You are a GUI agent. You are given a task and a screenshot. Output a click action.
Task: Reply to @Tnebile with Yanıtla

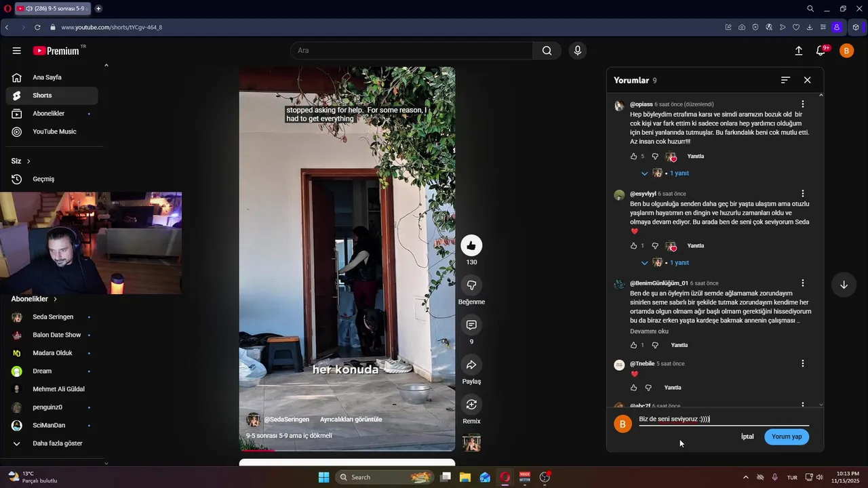673,388
